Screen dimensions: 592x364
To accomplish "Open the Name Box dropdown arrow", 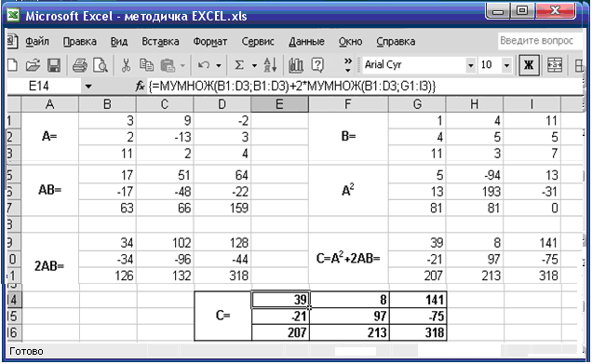I will (x=88, y=87).
